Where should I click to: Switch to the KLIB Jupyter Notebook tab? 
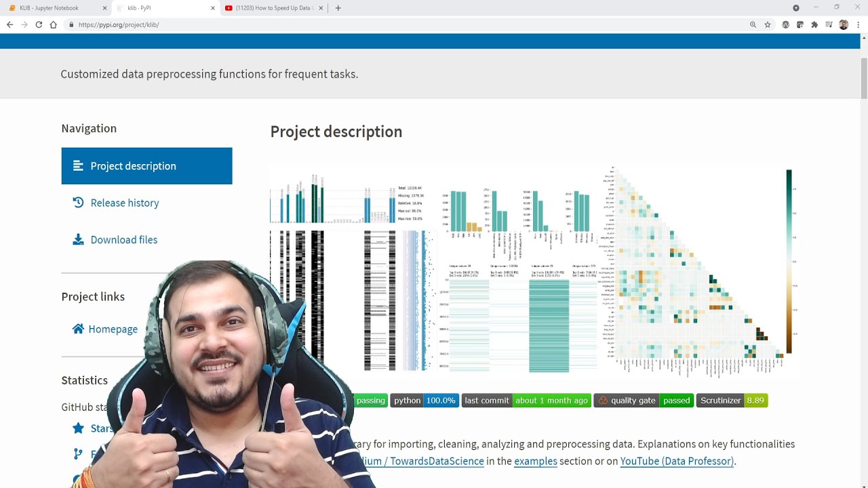tap(57, 8)
